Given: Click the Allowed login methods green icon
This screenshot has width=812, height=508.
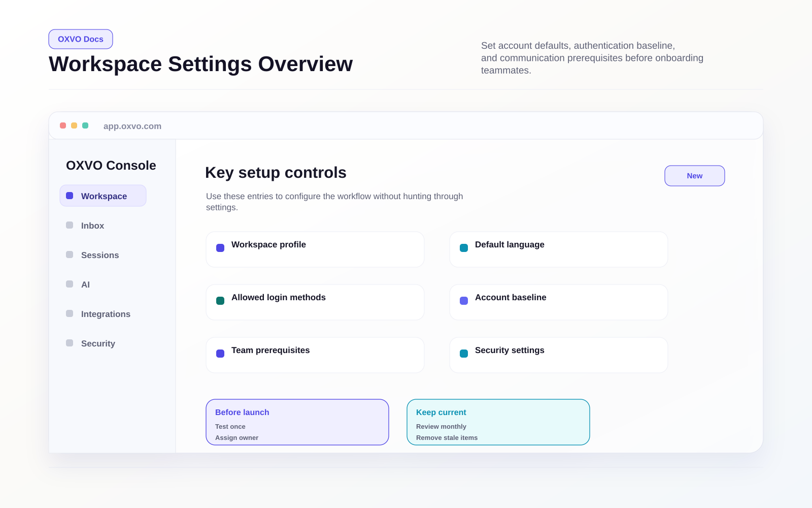Looking at the screenshot, I should (220, 301).
